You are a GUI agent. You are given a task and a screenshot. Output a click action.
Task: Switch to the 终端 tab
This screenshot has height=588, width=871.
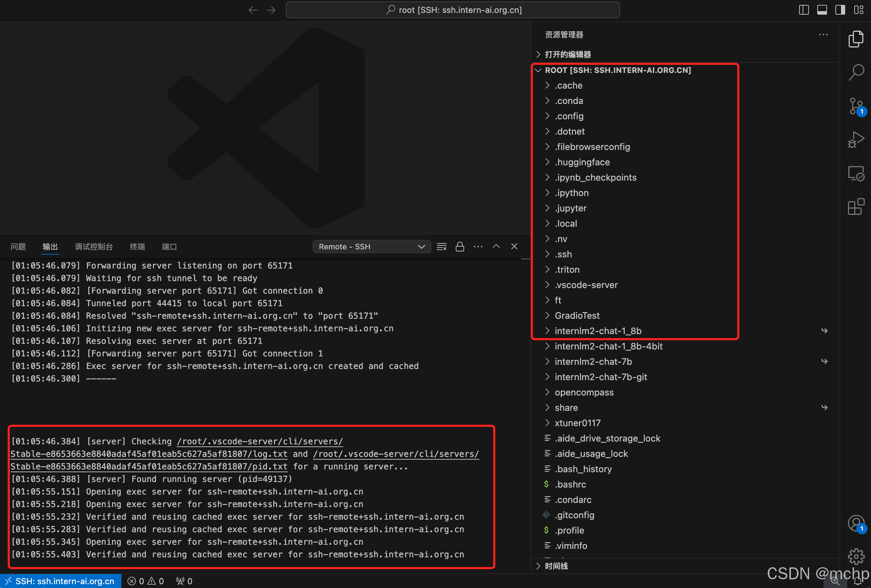click(137, 247)
